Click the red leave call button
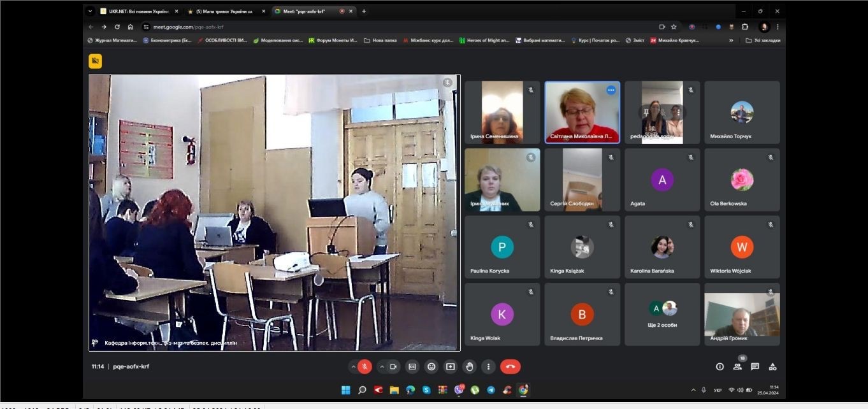Screen dimensions: 868x409 click(x=510, y=366)
